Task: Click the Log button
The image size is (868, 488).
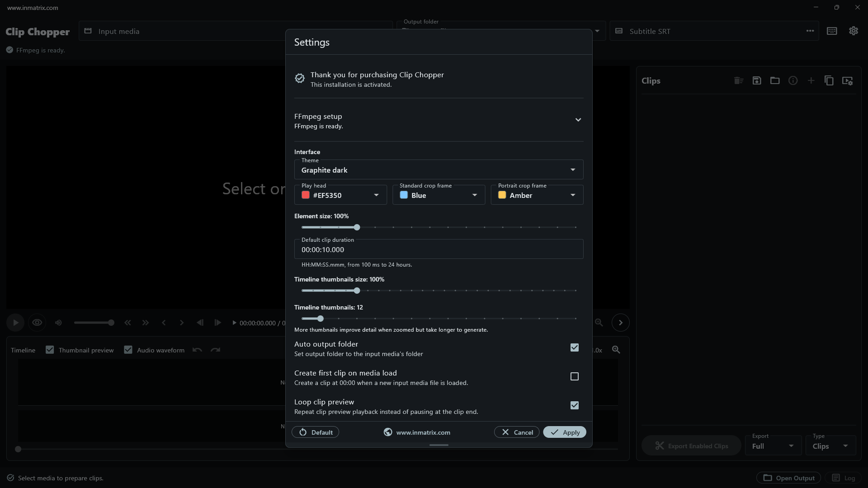Action: [x=843, y=478]
